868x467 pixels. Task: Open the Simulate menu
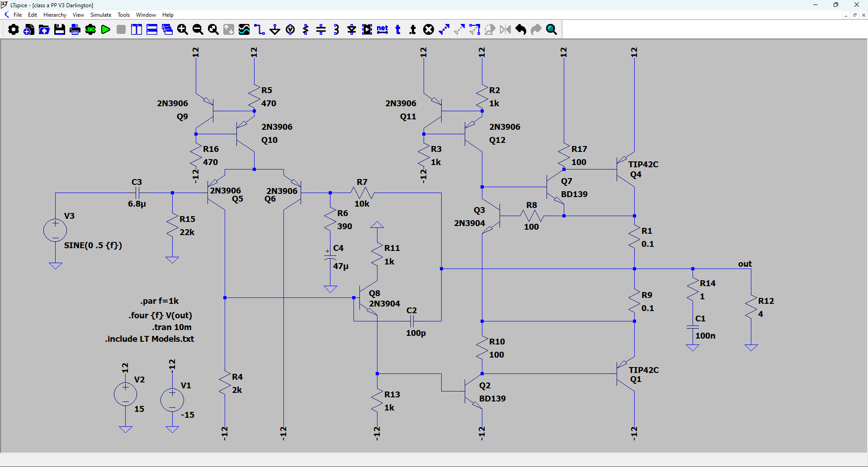pos(101,15)
